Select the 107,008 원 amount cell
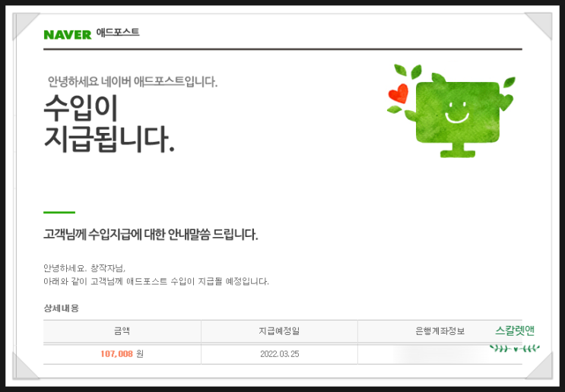565x392 pixels. (x=122, y=354)
